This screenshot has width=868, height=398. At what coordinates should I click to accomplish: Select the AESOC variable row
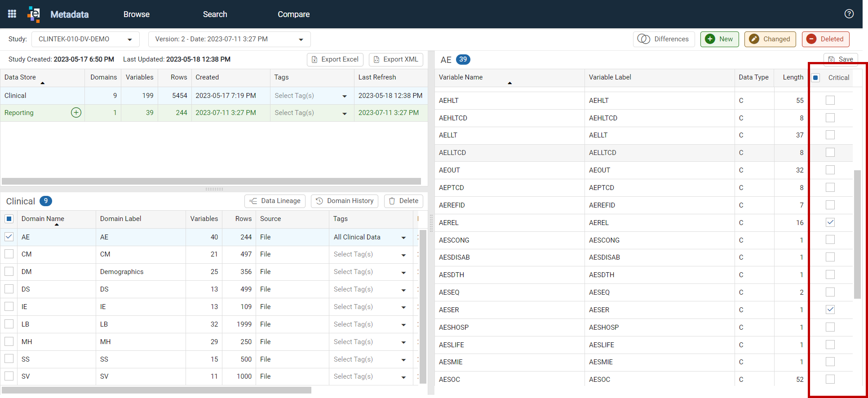(x=643, y=380)
